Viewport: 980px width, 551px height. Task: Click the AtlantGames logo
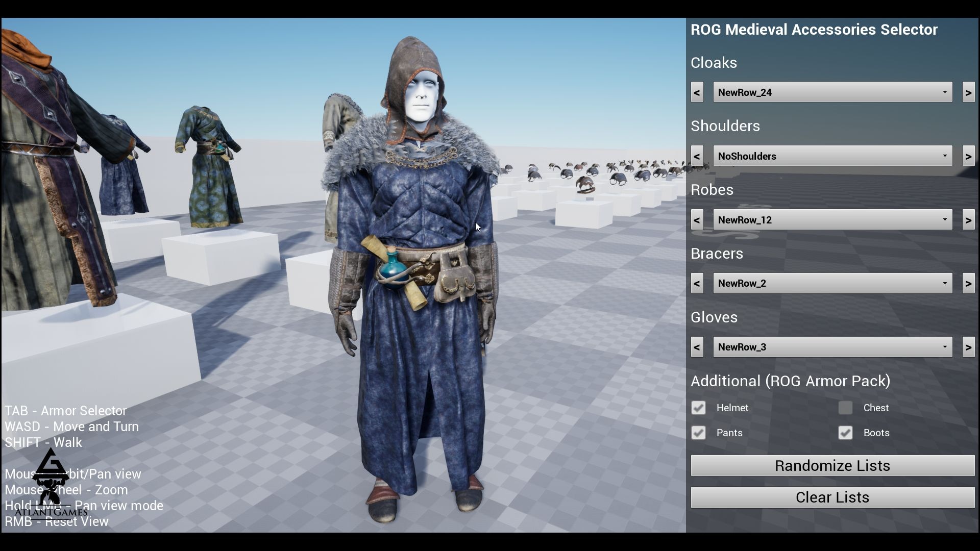click(51, 484)
